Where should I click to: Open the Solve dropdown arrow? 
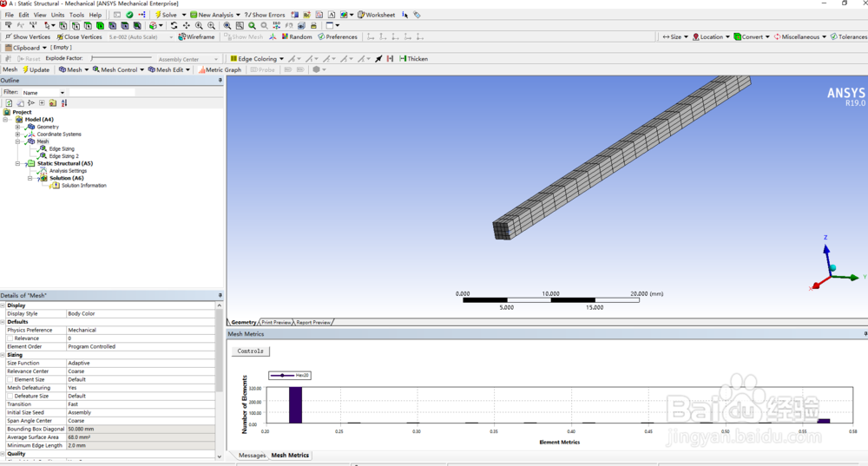pos(184,15)
